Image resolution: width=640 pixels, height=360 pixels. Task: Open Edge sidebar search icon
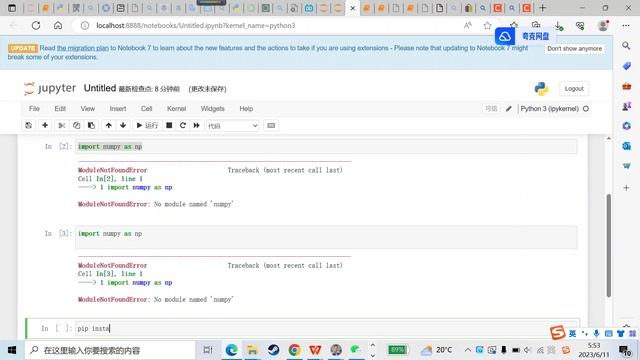pyautogui.click(x=626, y=46)
